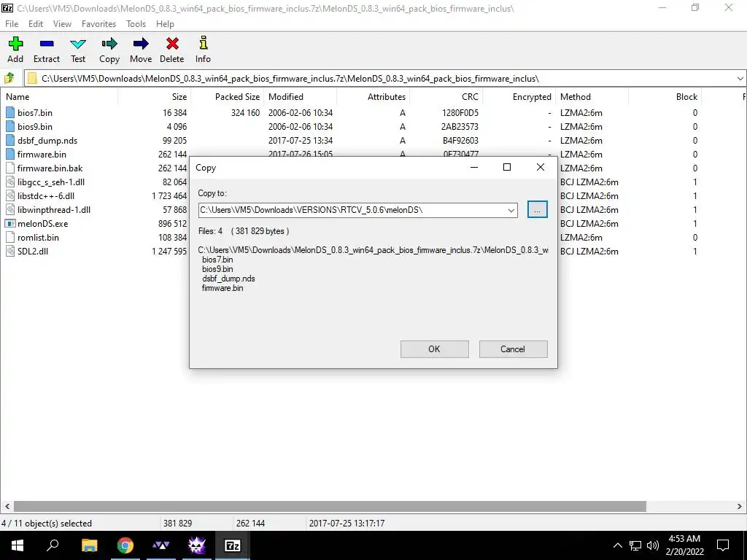This screenshot has height=560, width=747.
Task: Select the melonDS.exe file icon
Action: 10,223
